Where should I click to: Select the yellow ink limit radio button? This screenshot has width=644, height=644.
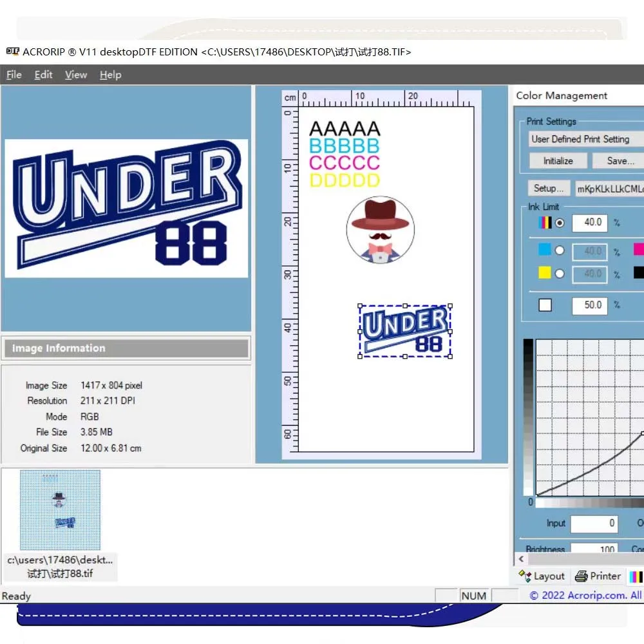click(560, 274)
